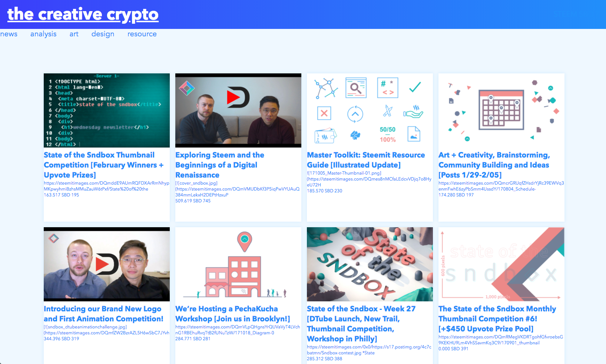Click the brand new logo video thumbnail
This screenshot has height=364, width=606.
[x=107, y=264]
